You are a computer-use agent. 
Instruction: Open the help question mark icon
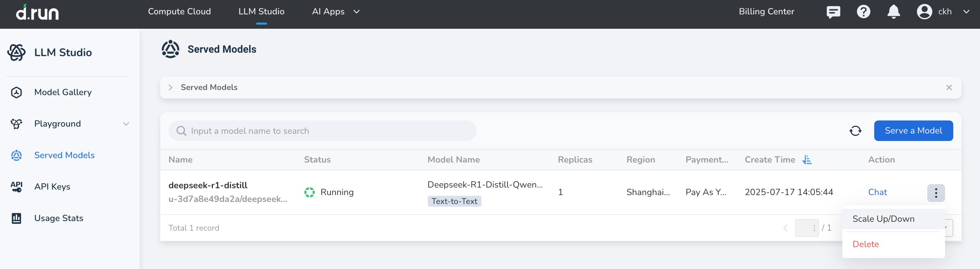(863, 12)
